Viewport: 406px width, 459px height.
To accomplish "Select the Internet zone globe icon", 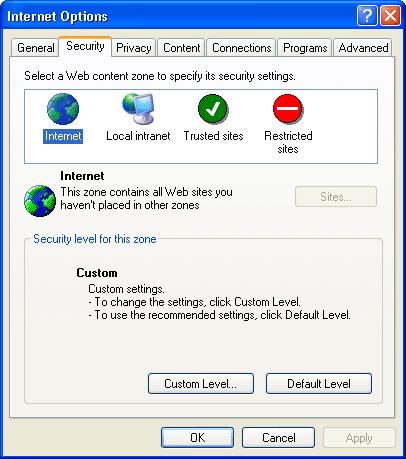I will (63, 109).
